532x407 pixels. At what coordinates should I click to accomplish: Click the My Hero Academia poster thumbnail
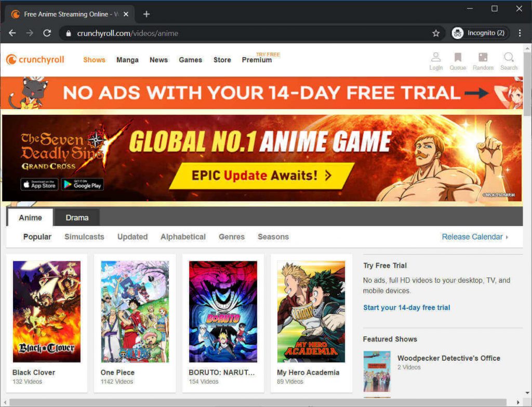[311, 311]
